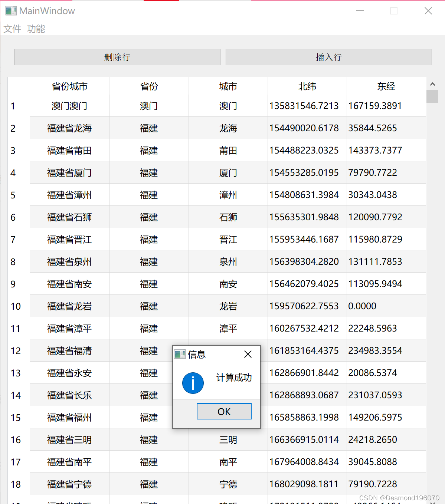Viewport: 445px width, 504px height.
Task: Click the scrollbar up arrow
Action: (x=432, y=84)
